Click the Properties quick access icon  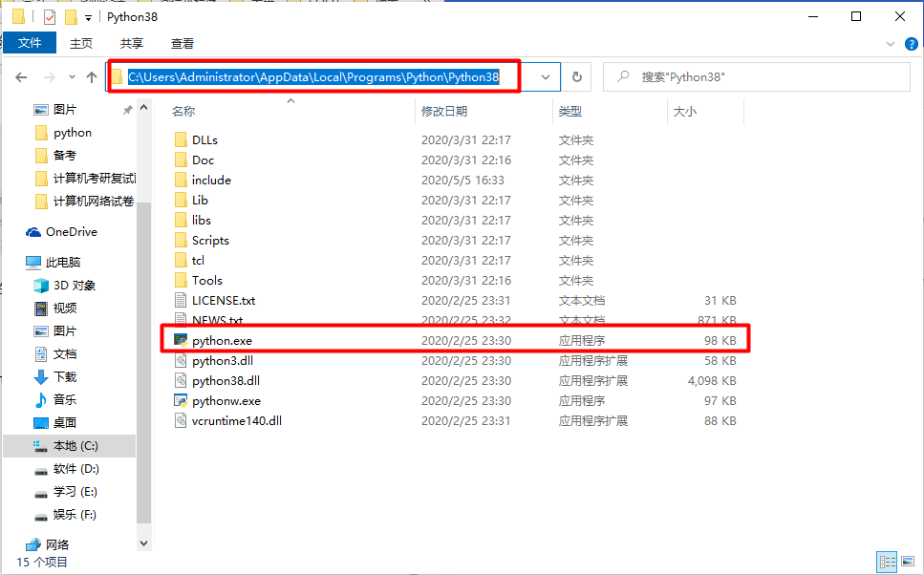[50, 17]
